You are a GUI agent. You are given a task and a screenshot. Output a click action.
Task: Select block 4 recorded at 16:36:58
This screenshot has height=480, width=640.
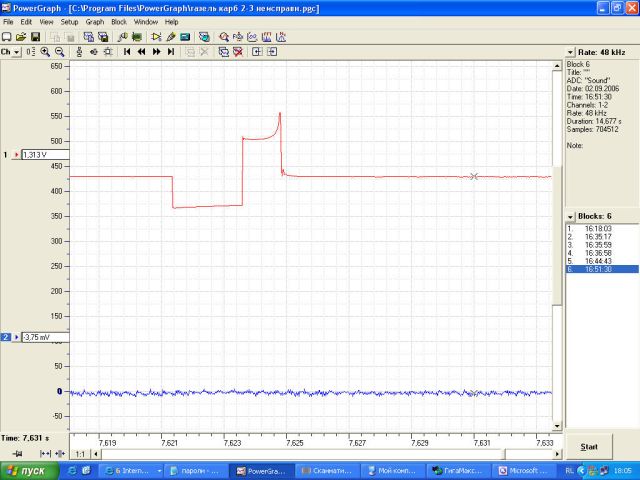[602, 253]
